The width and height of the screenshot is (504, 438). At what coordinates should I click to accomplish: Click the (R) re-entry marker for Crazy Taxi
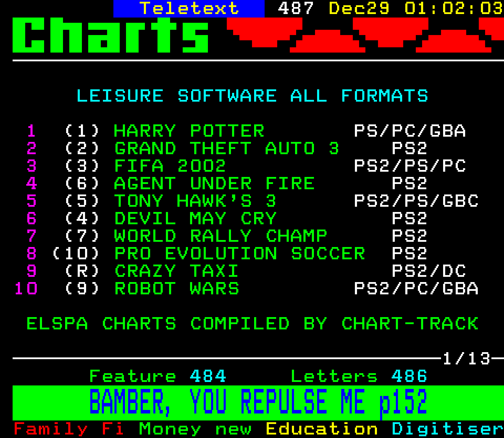pos(82,271)
